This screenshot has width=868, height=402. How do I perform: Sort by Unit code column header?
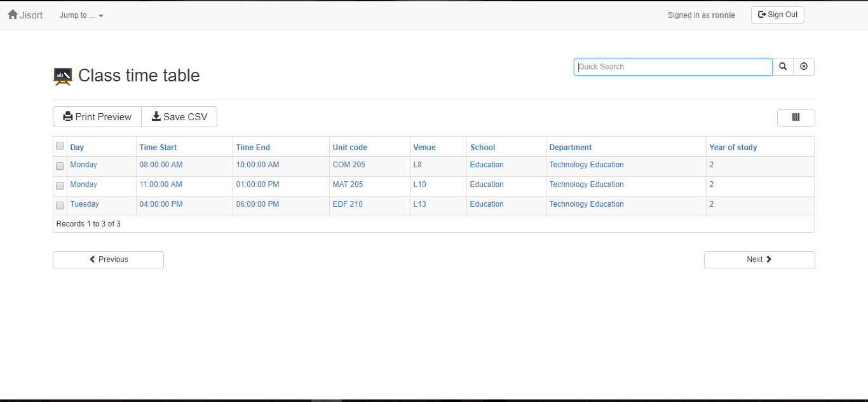349,148
